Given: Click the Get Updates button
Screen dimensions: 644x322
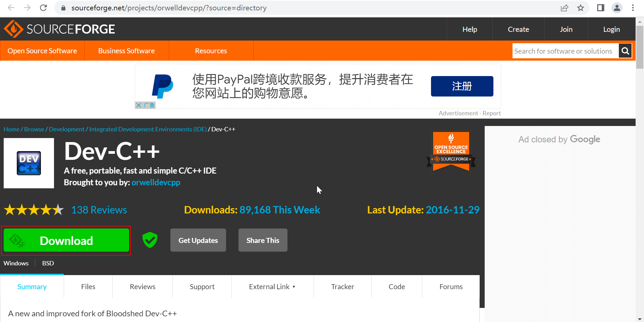Looking at the screenshot, I should click(198, 240).
